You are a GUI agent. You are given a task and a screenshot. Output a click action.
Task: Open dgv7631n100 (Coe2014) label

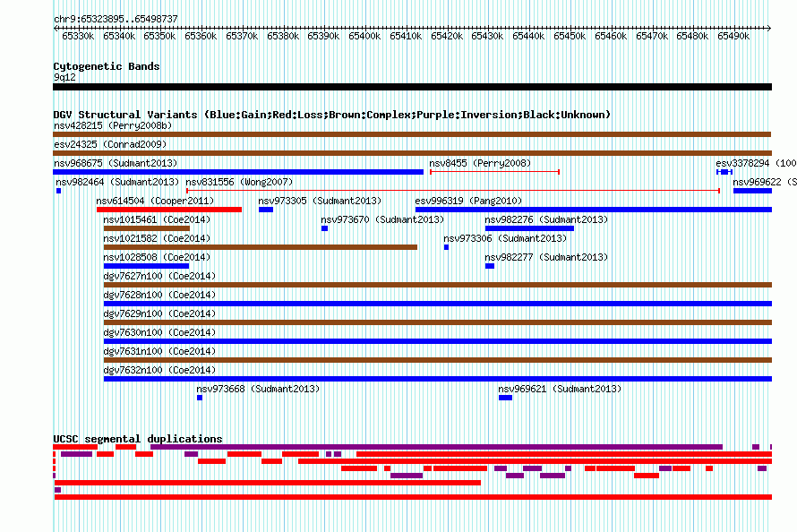159,351
